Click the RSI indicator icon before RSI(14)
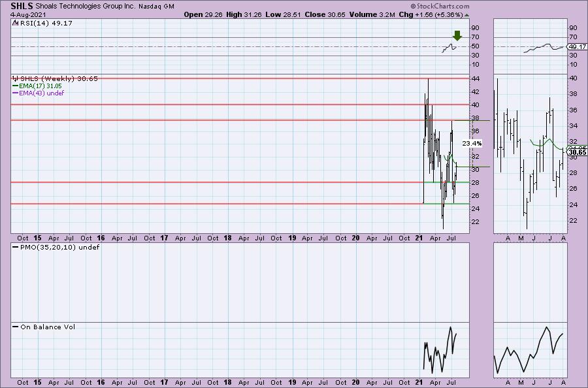 coord(15,23)
